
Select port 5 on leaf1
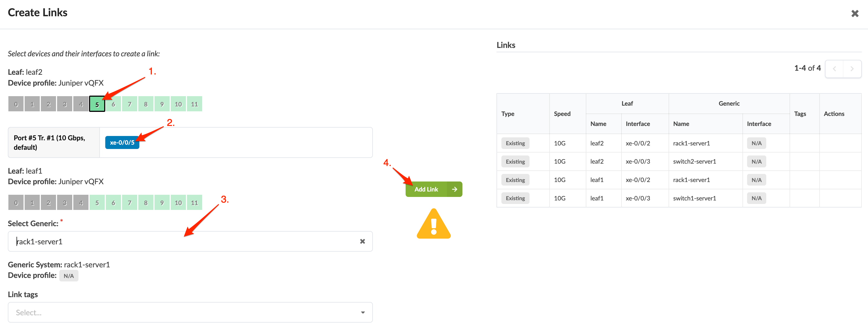click(97, 203)
